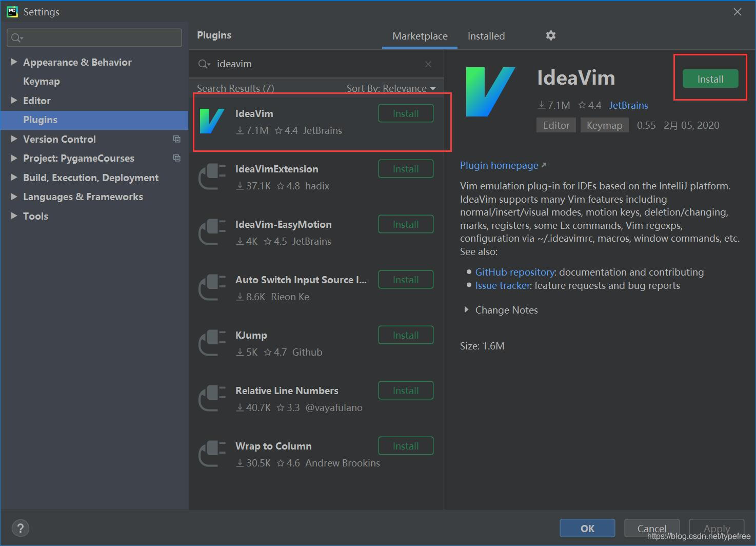The height and width of the screenshot is (546, 756).
Task: Install the IdeaVim-EasyMotion plugin
Action: (406, 224)
